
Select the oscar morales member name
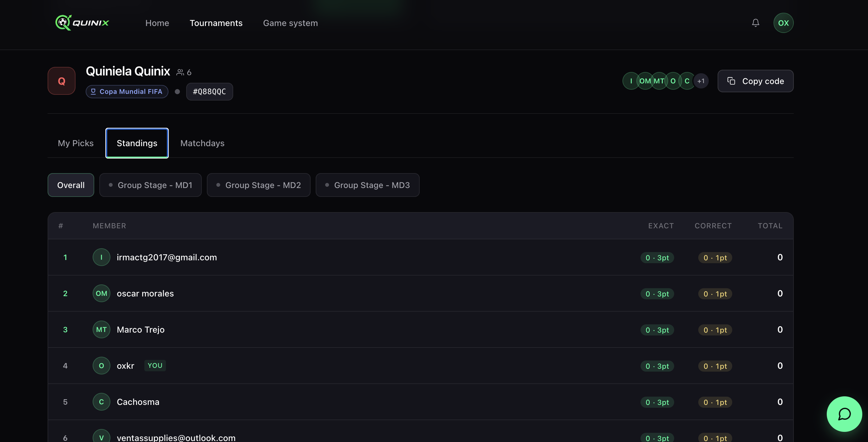145,293
